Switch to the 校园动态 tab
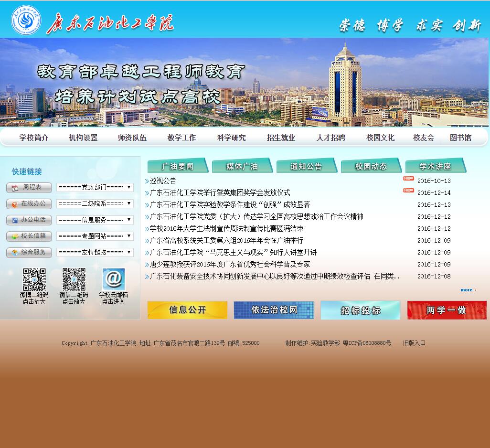 point(371,166)
